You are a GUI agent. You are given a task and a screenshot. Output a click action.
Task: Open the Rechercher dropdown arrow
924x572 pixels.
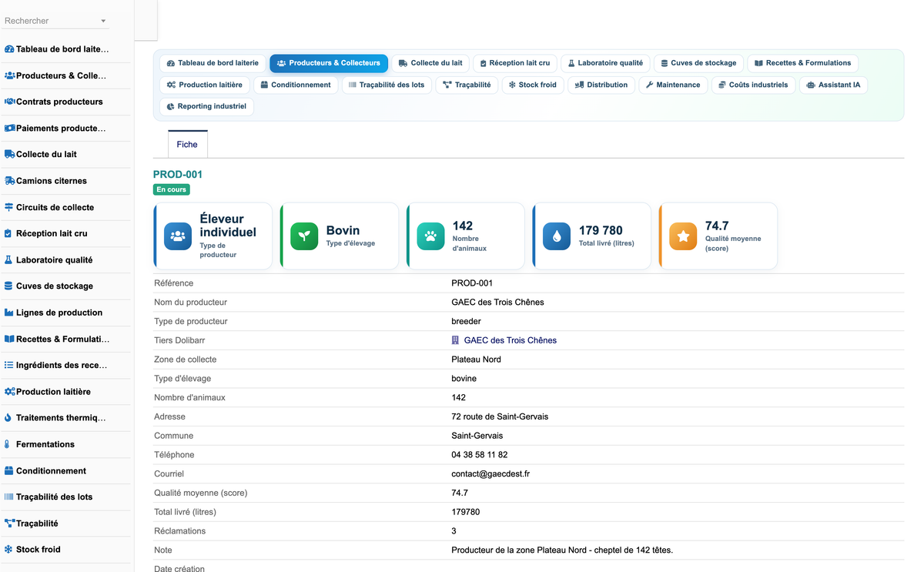point(103,21)
